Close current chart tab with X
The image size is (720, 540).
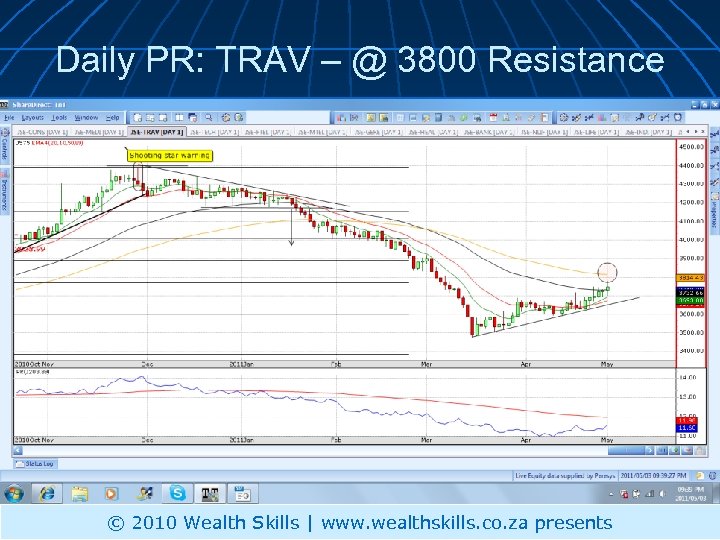pos(703,132)
